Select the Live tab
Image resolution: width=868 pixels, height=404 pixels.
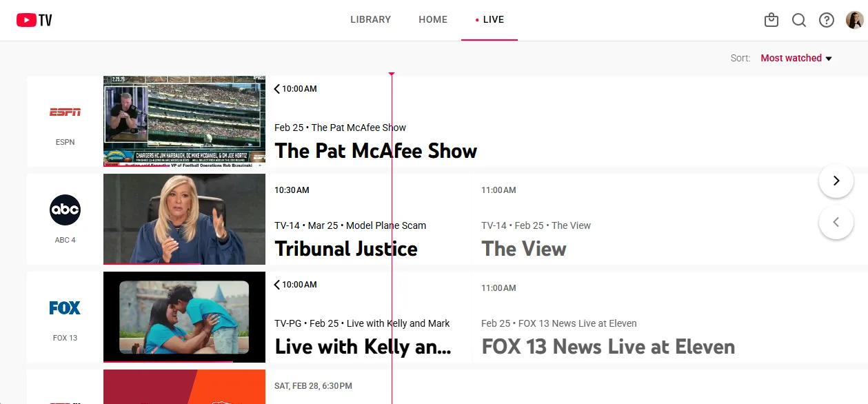point(489,20)
